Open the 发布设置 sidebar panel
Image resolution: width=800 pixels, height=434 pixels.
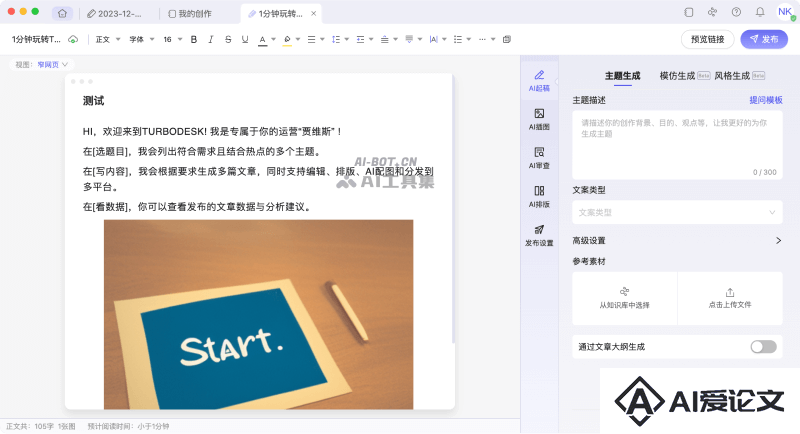click(539, 236)
